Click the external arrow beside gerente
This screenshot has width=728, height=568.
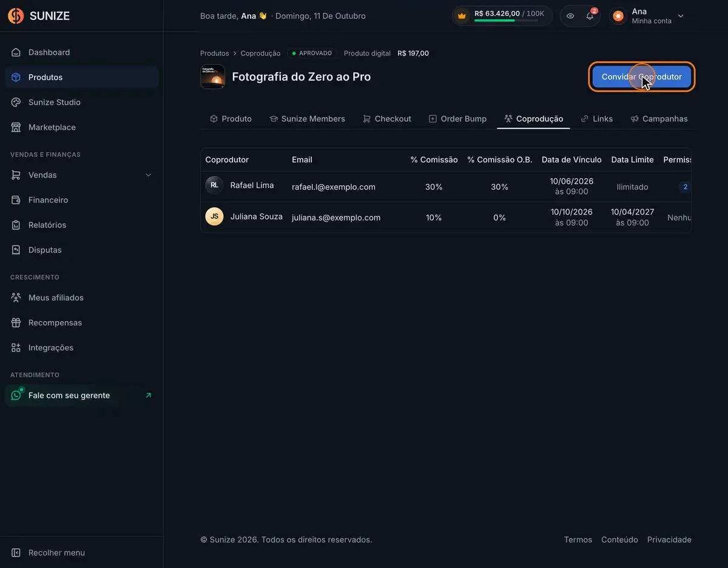(x=149, y=395)
